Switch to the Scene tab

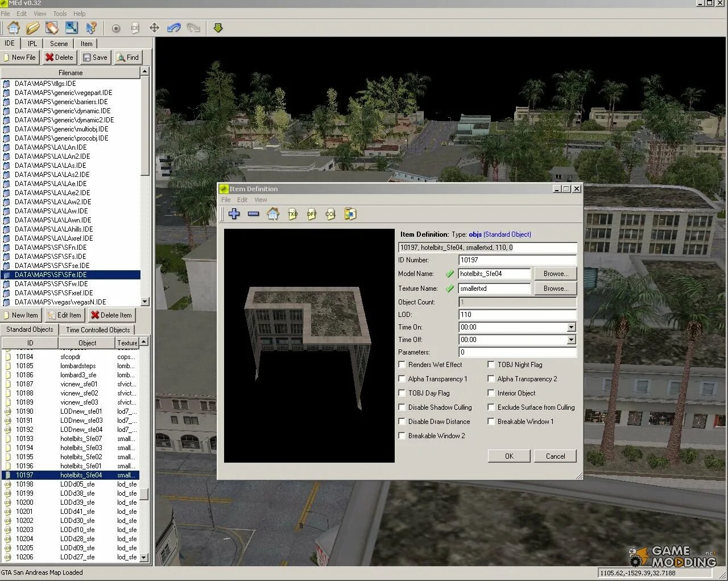(x=59, y=43)
